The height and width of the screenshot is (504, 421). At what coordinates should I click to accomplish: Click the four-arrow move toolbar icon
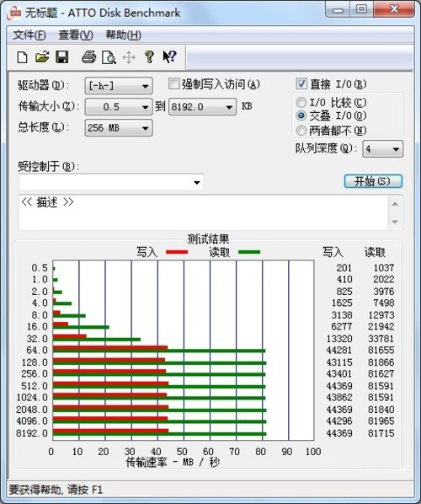(129, 57)
